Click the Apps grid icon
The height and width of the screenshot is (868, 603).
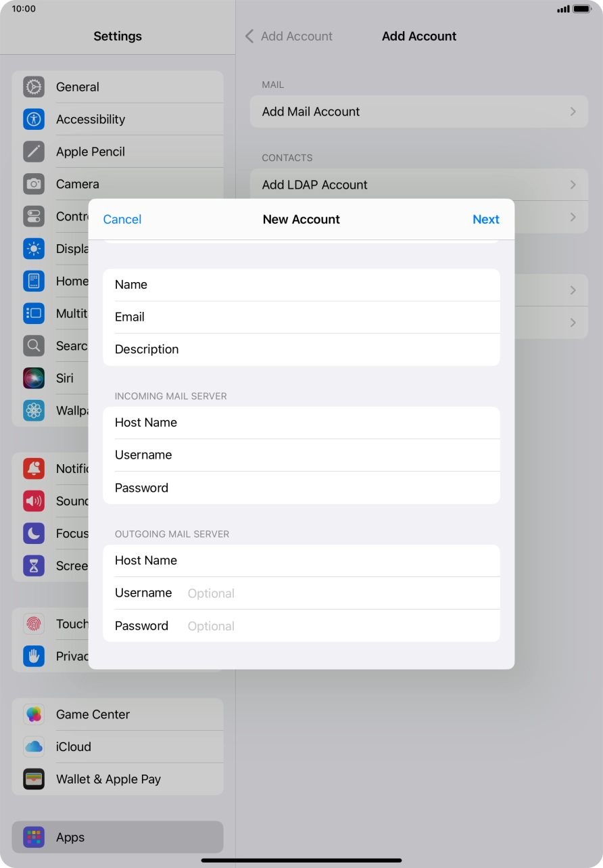[x=33, y=837]
